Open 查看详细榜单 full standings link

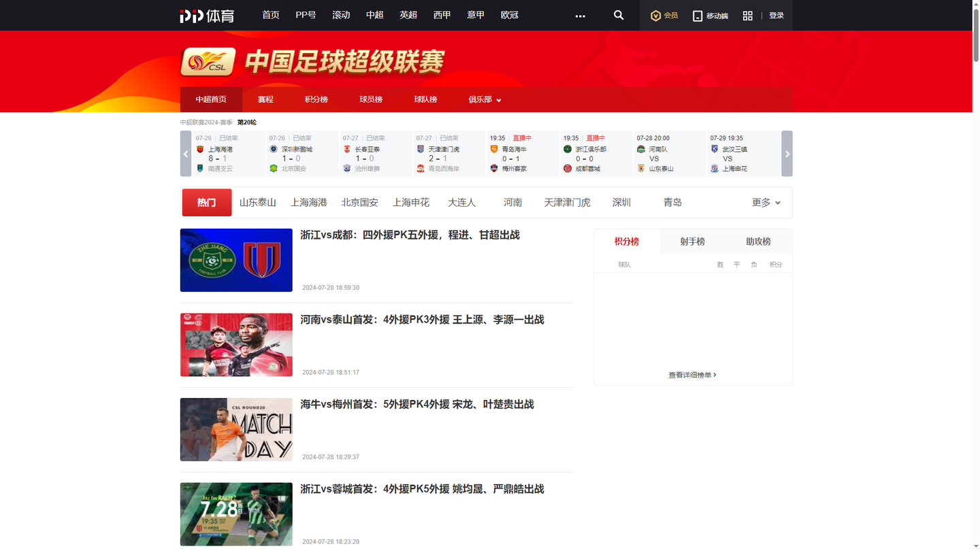click(692, 375)
